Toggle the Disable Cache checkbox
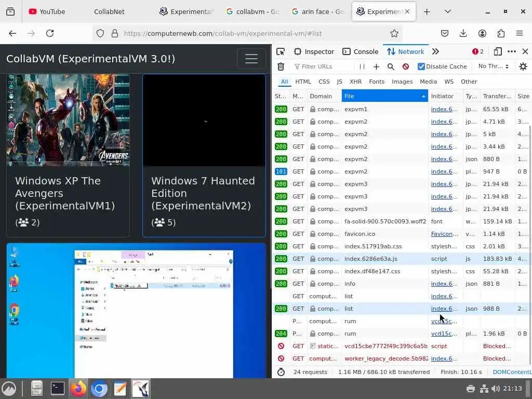Screen dimensions: 532x399 [x=421, y=66]
